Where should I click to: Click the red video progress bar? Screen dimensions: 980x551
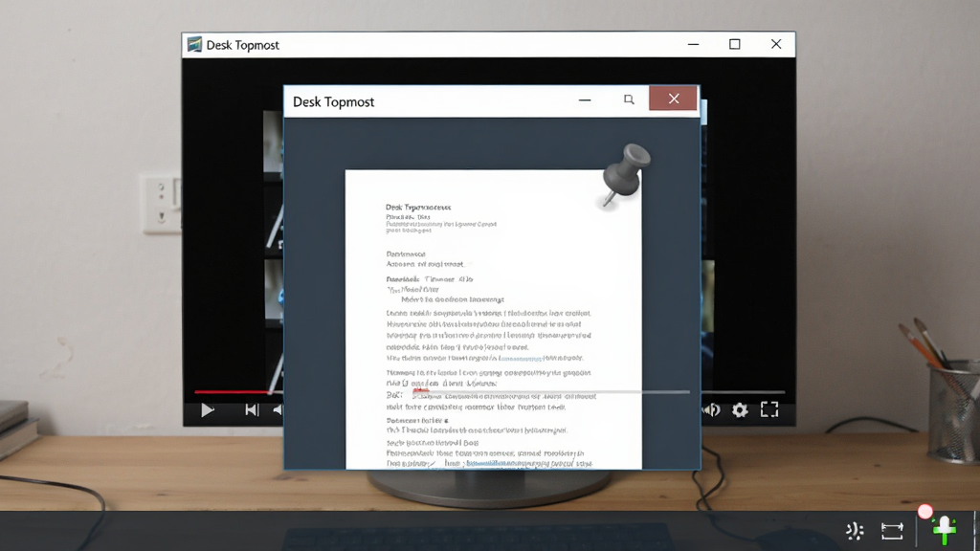(234, 391)
